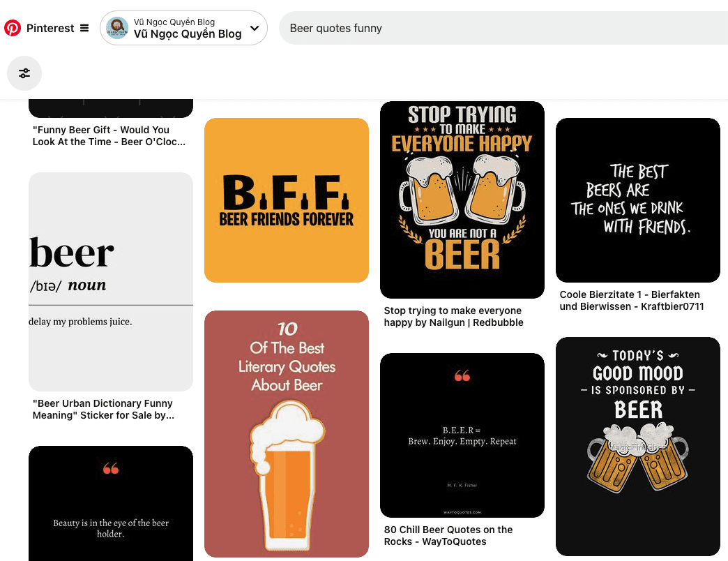Click the Funny Beer Gift Beer O'Clock title

109,135
